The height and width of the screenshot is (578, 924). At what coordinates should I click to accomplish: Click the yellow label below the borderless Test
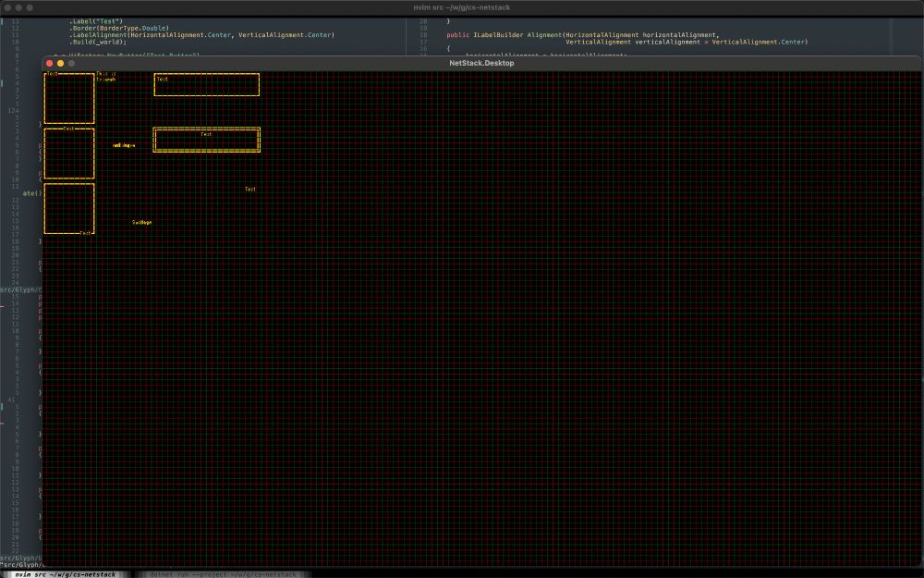(141, 222)
